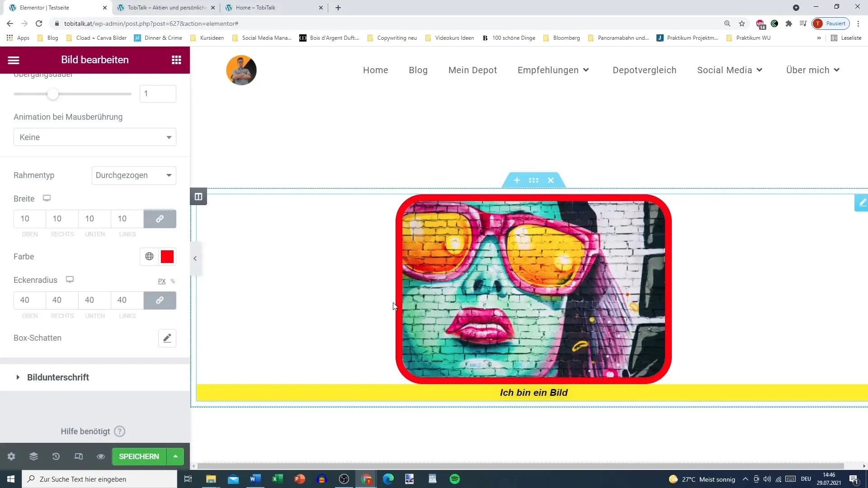The height and width of the screenshot is (488, 868).
Task: Click the site logo avatar
Action: [x=241, y=70]
